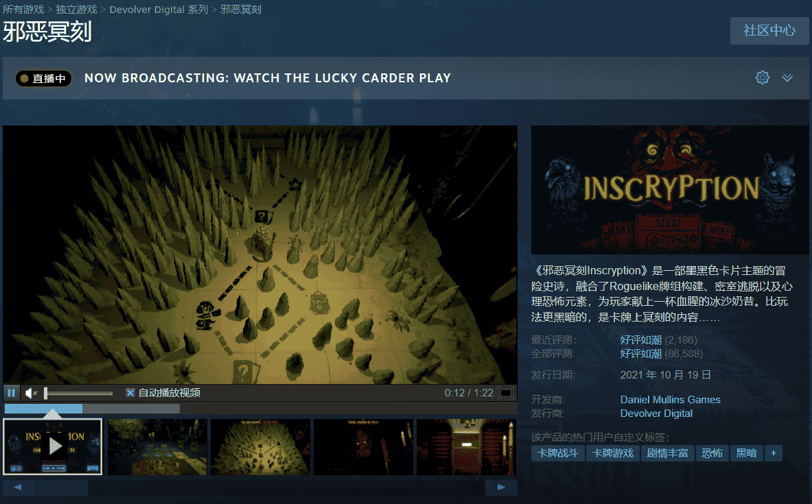Select the third forest map thumbnail
The height and width of the screenshot is (504, 812).
(260, 446)
